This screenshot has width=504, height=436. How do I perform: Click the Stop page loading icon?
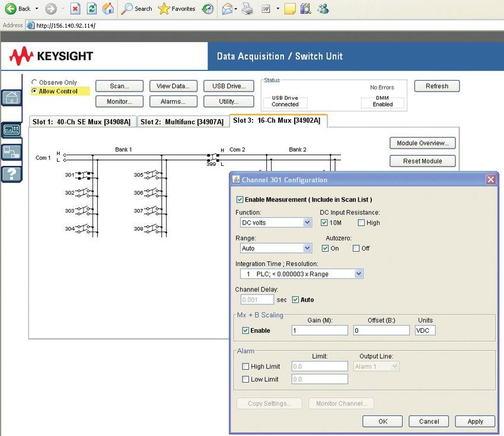pyautogui.click(x=75, y=9)
